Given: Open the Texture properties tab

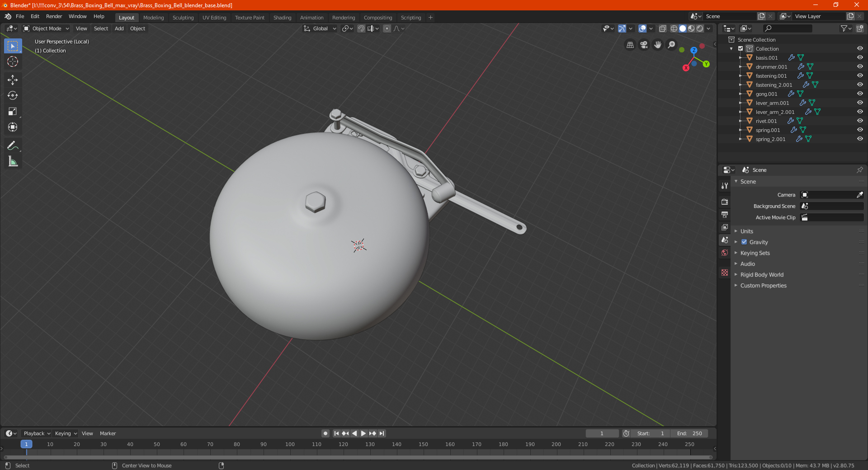Looking at the screenshot, I should [x=725, y=273].
